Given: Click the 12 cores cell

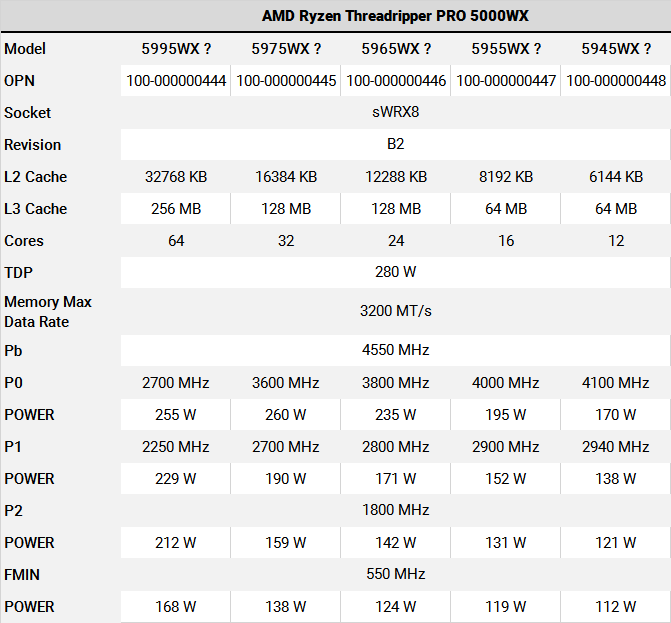Looking at the screenshot, I should (616, 241).
